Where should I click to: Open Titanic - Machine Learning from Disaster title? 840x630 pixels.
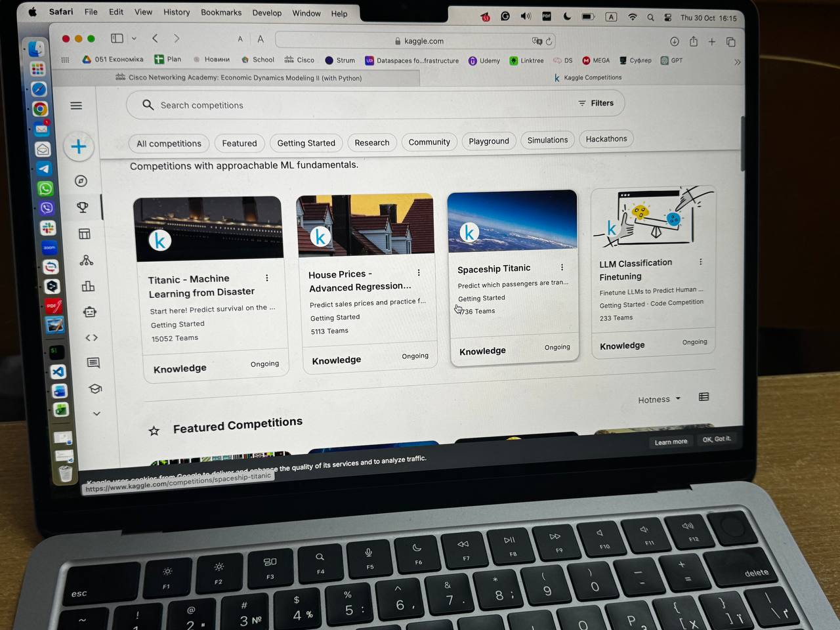pos(201,285)
